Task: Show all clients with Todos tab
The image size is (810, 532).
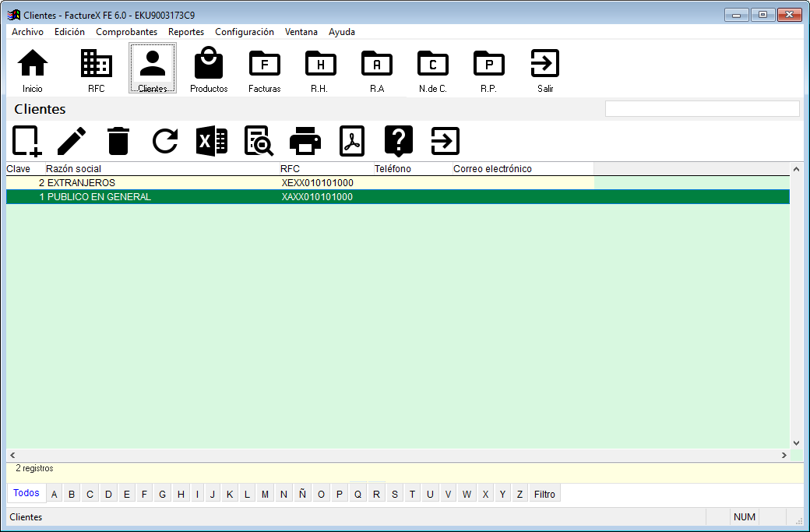Action: [26, 493]
